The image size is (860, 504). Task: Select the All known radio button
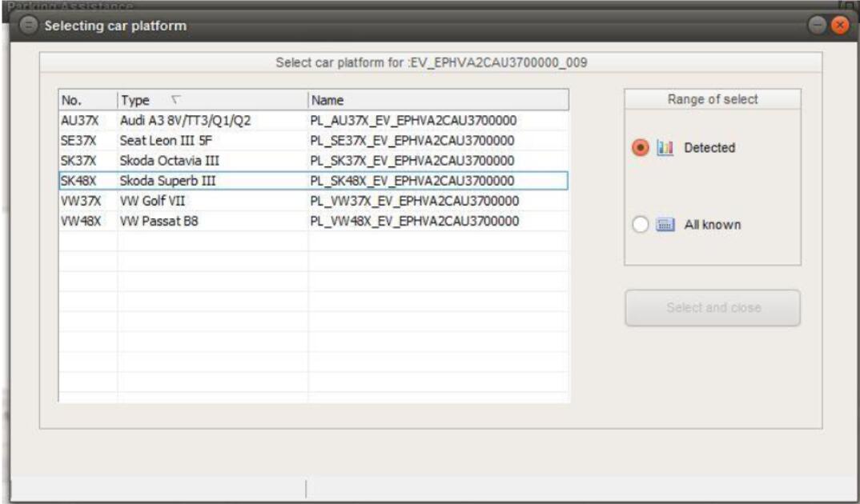(640, 225)
